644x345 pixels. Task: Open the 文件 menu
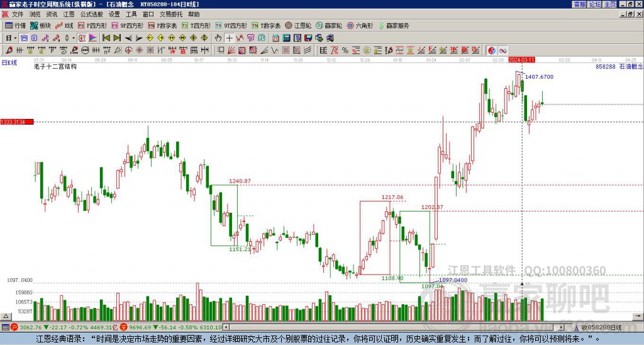click(18, 14)
